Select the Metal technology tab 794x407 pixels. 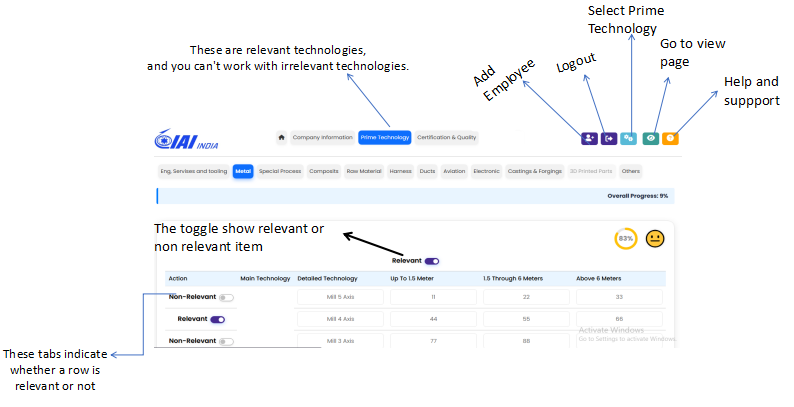243,171
